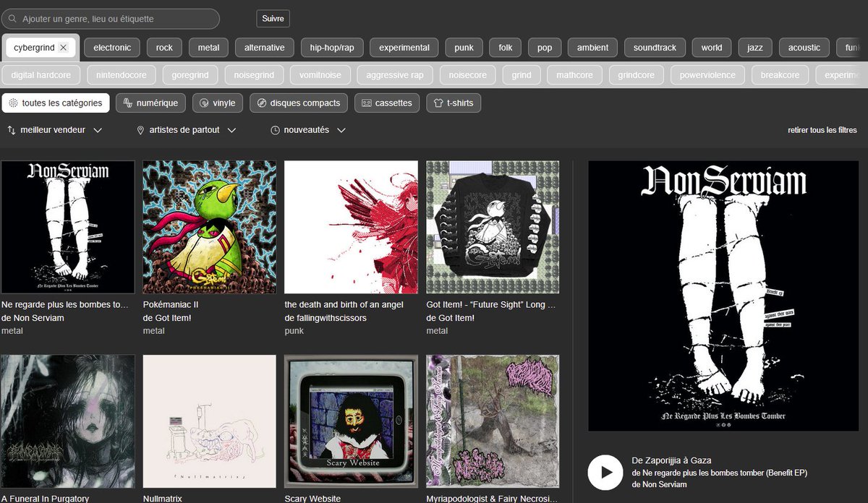The image size is (868, 503).
Task: Open Pokémaniac II album cover
Action: tap(210, 227)
